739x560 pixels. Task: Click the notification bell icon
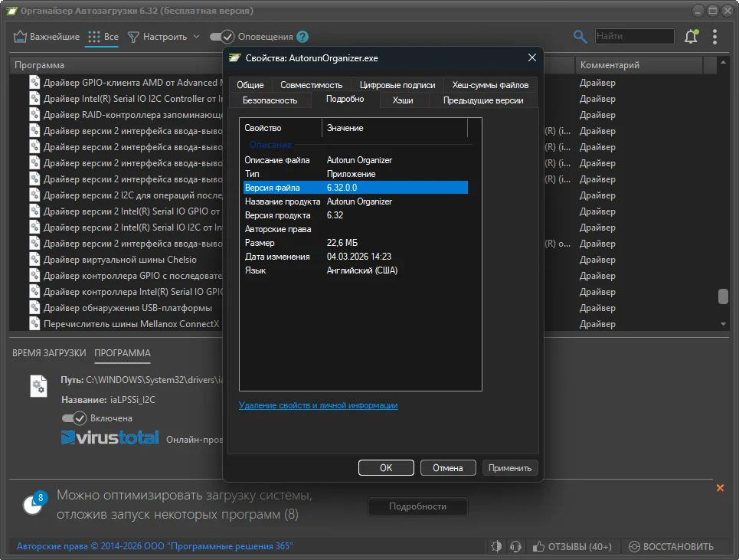click(x=691, y=37)
